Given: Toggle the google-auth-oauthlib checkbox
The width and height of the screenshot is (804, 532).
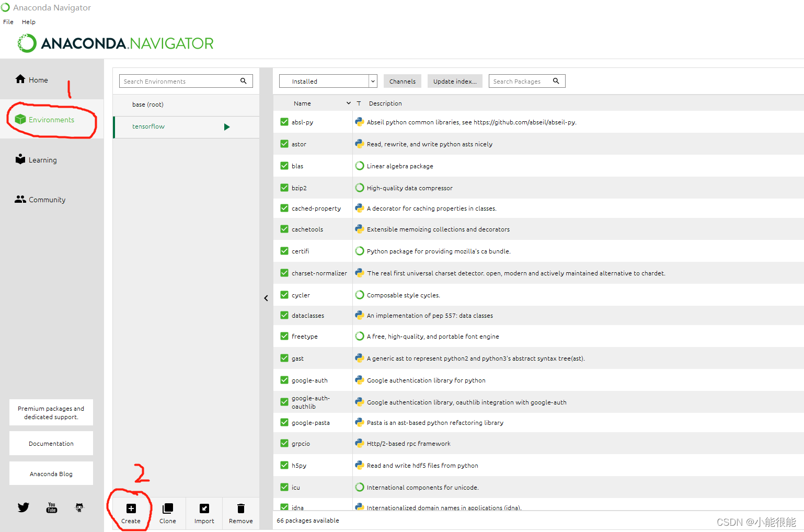Looking at the screenshot, I should (x=284, y=402).
